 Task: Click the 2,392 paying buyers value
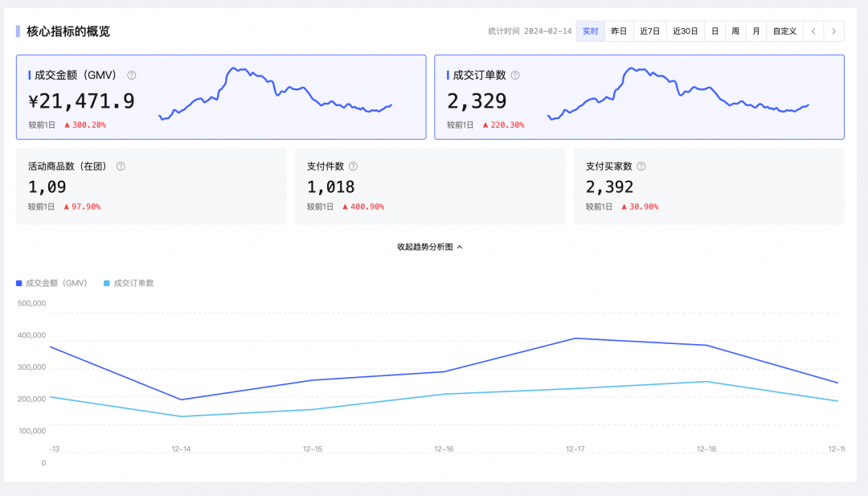click(609, 187)
